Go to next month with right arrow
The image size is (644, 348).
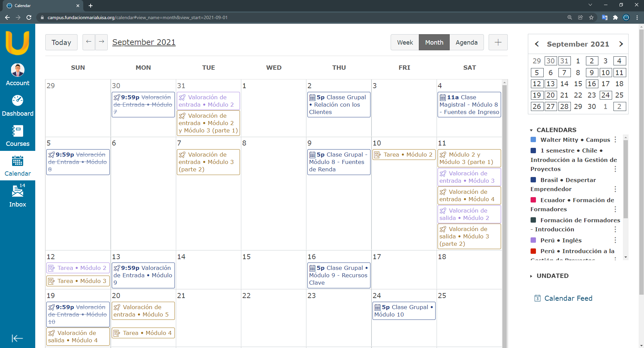[x=101, y=42]
